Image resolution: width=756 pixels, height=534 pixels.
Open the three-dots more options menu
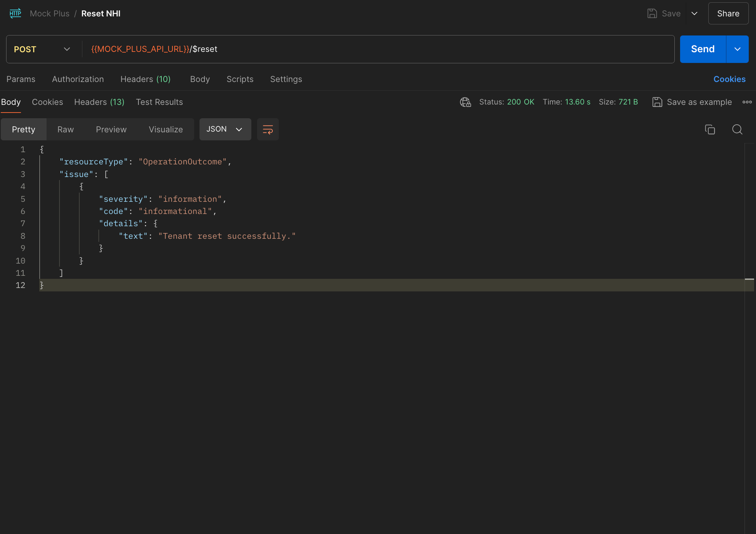point(747,102)
